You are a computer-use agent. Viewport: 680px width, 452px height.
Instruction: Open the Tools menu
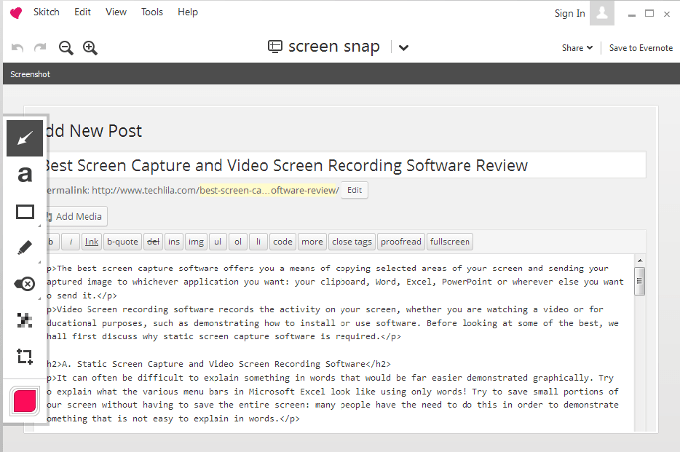pos(152,12)
